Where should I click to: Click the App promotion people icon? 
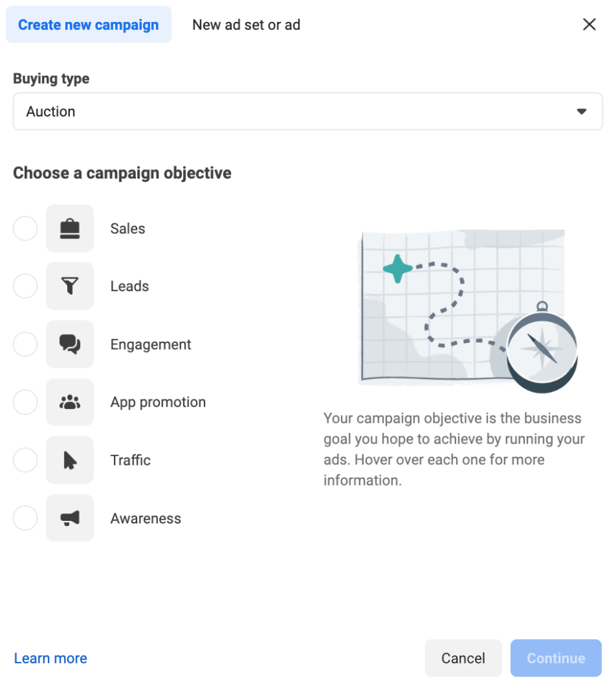pyautogui.click(x=70, y=402)
